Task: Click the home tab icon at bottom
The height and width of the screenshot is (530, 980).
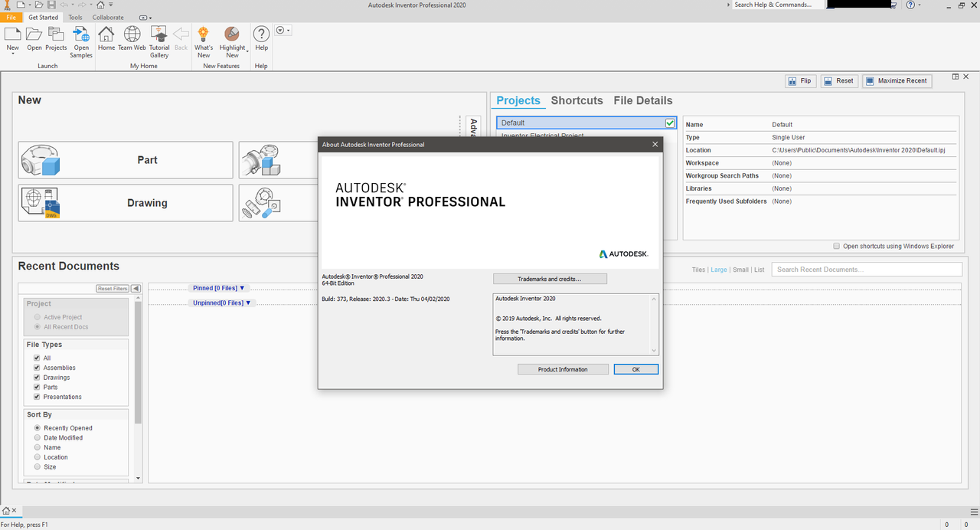Action: (6, 511)
